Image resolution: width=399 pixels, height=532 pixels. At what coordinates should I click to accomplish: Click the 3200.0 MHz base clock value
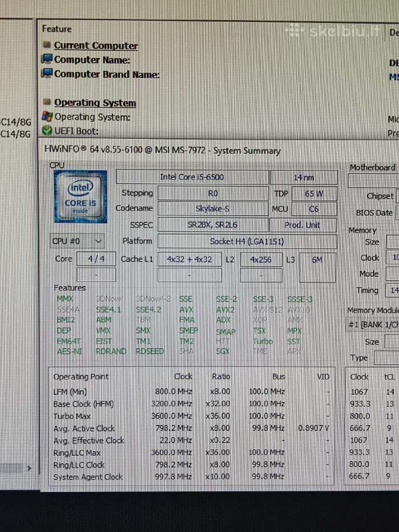click(x=171, y=404)
